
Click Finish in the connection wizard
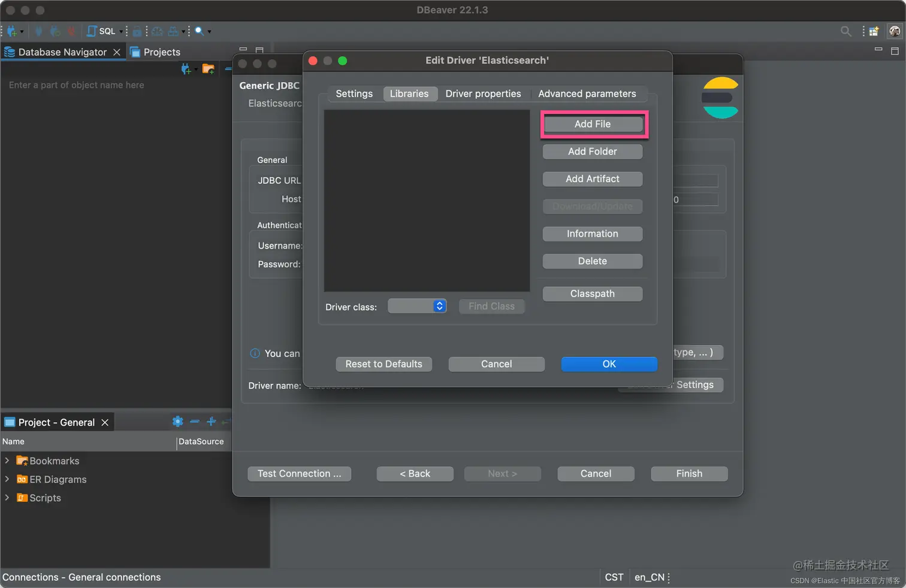point(689,474)
